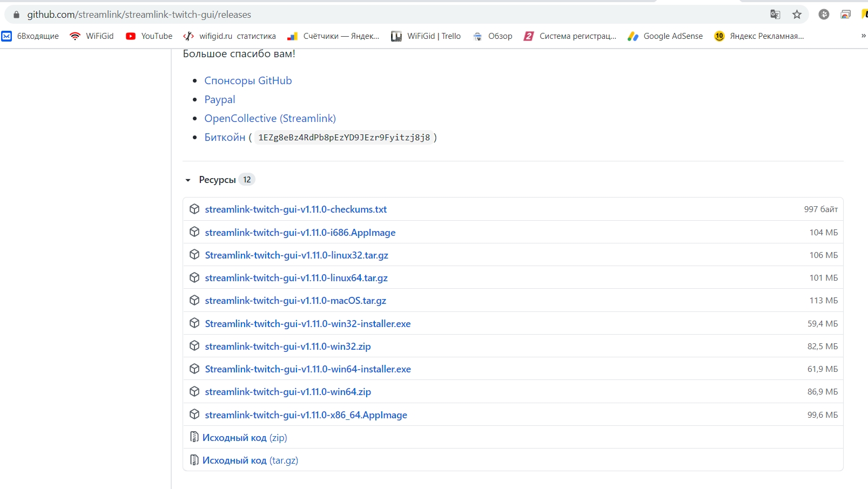
Task: Click the 113 МБ size value
Action: (x=824, y=300)
